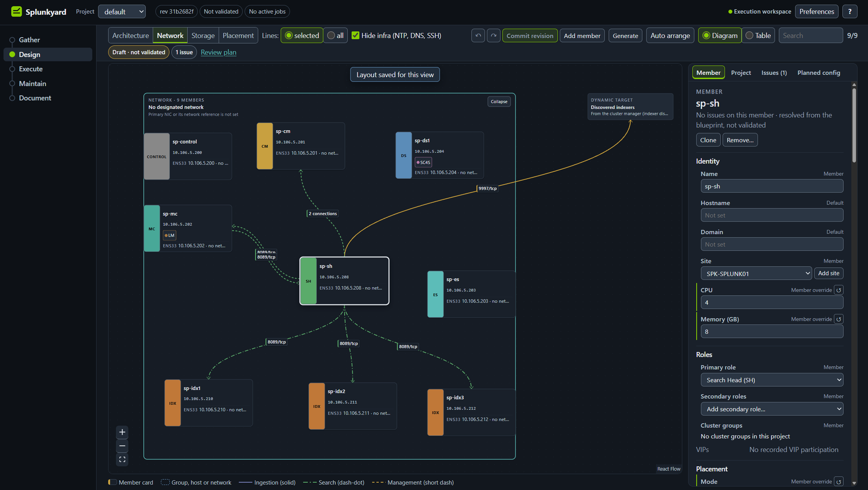Select the DS role block of sp-ds1

(x=404, y=155)
